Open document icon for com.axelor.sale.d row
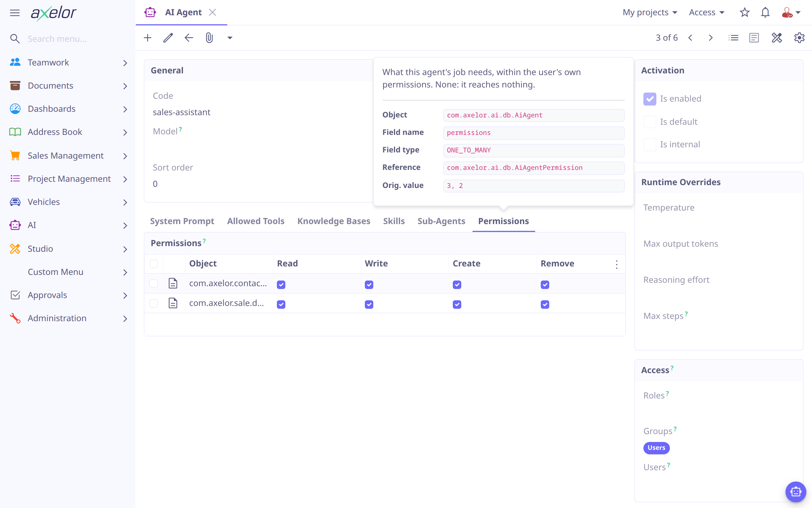 pyautogui.click(x=173, y=303)
